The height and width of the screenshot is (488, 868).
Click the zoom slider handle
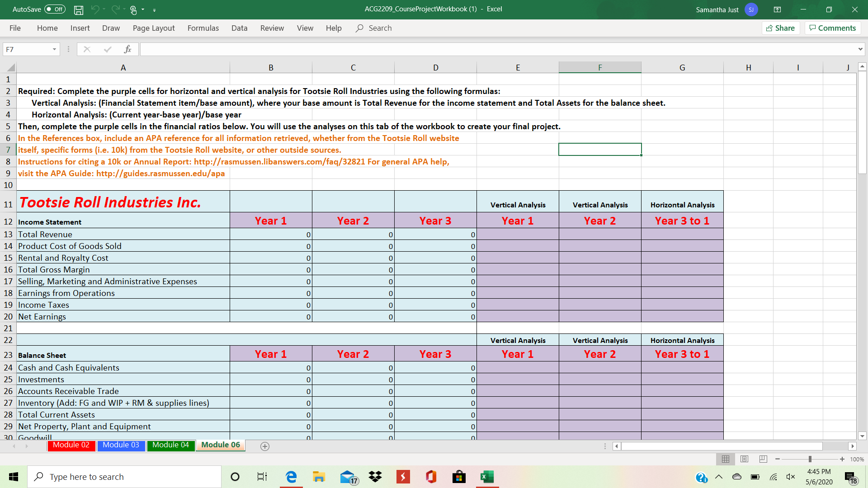[x=810, y=459]
